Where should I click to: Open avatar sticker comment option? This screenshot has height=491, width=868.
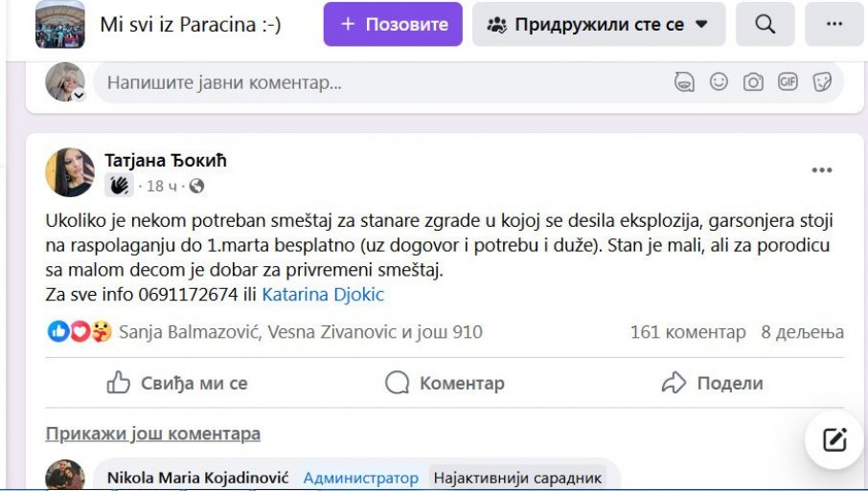(684, 82)
